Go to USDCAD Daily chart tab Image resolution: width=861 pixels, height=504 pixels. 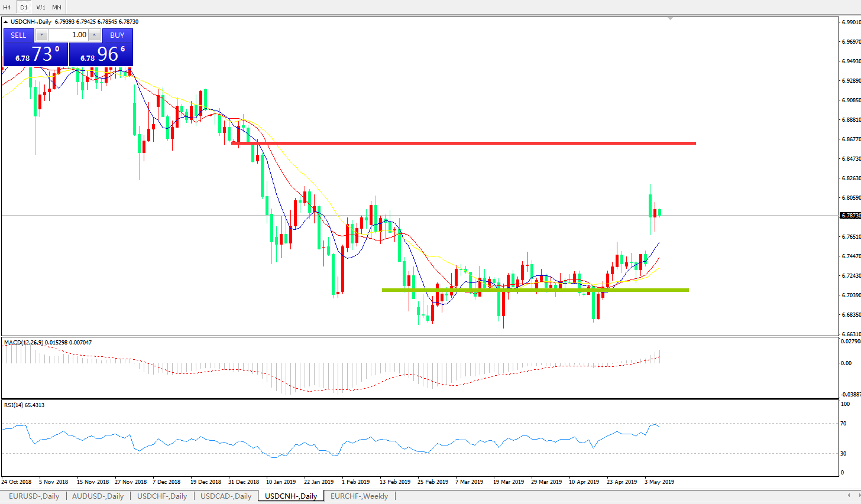tap(226, 496)
